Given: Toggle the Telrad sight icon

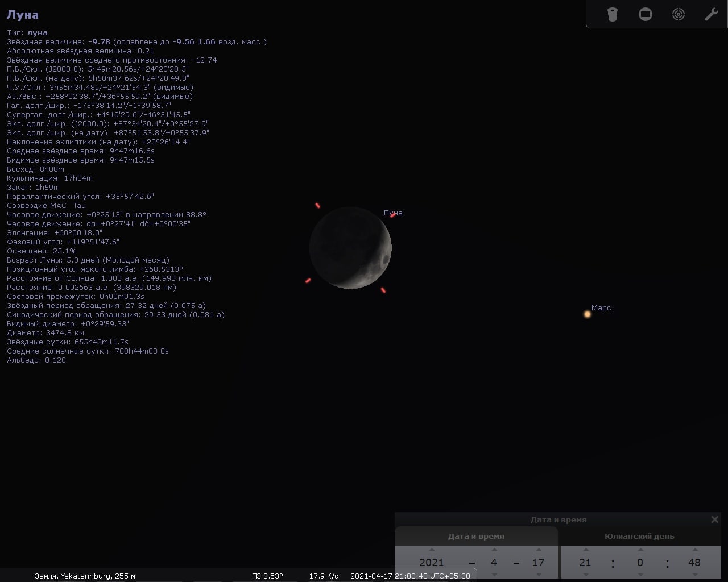Looking at the screenshot, I should click(x=679, y=14).
